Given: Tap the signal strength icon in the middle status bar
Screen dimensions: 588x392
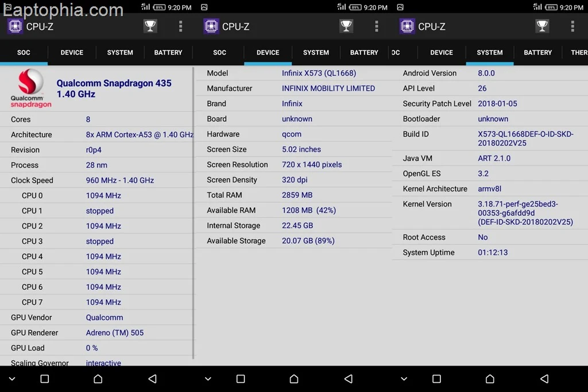Looking at the screenshot, I should pyautogui.click(x=341, y=6).
